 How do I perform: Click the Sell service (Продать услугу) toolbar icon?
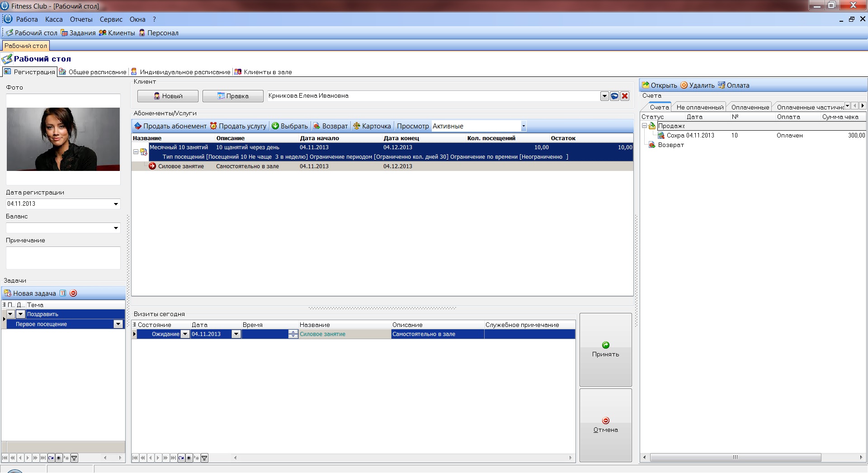tap(213, 126)
